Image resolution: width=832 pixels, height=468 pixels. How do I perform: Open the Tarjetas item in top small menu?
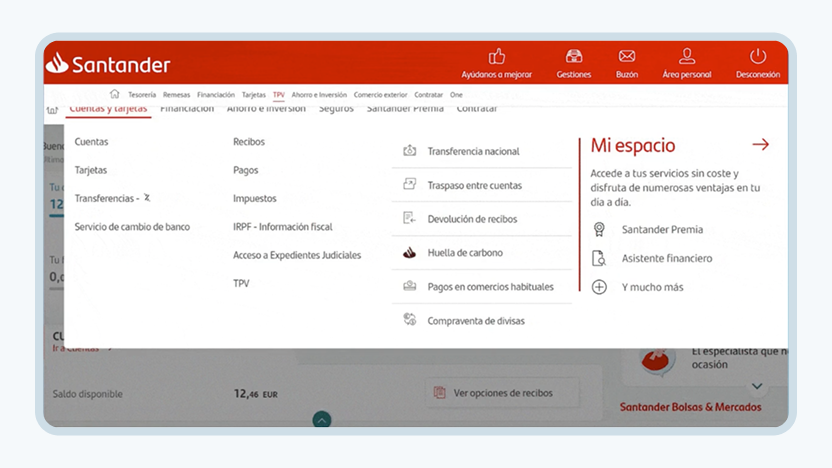pos(254,95)
